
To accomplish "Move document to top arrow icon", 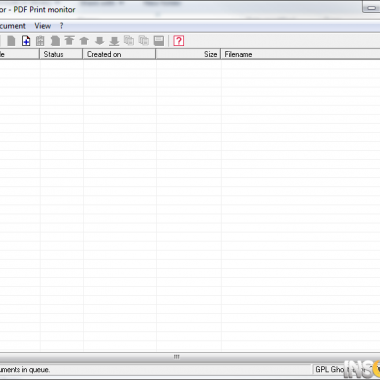I will pos(69,41).
